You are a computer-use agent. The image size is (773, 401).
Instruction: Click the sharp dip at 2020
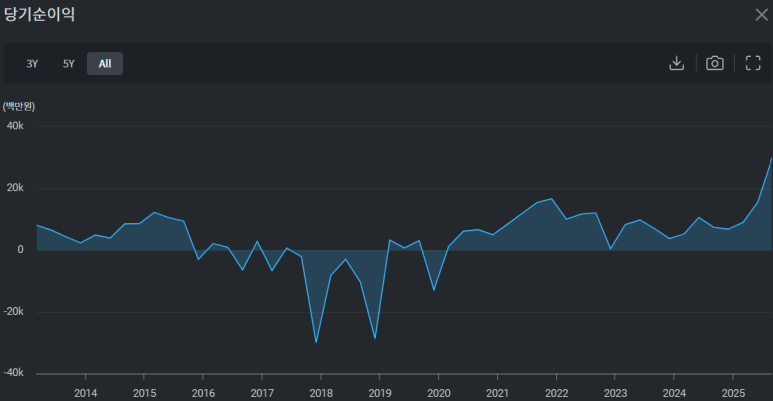point(434,290)
